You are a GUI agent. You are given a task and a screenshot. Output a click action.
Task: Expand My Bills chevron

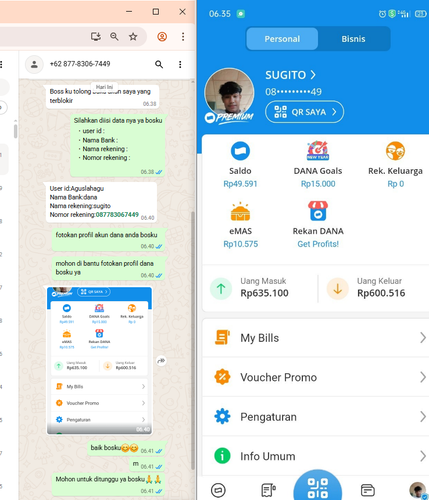(423, 338)
